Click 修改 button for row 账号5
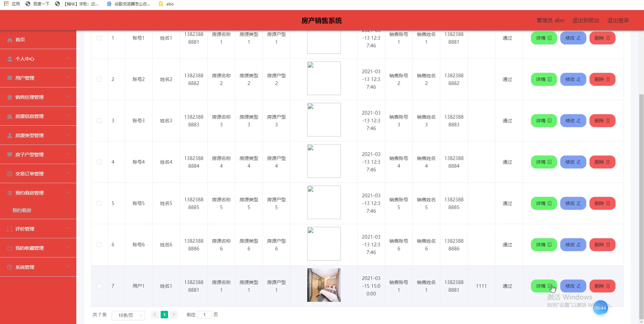Screen dimensions: 644x324 click(x=573, y=203)
